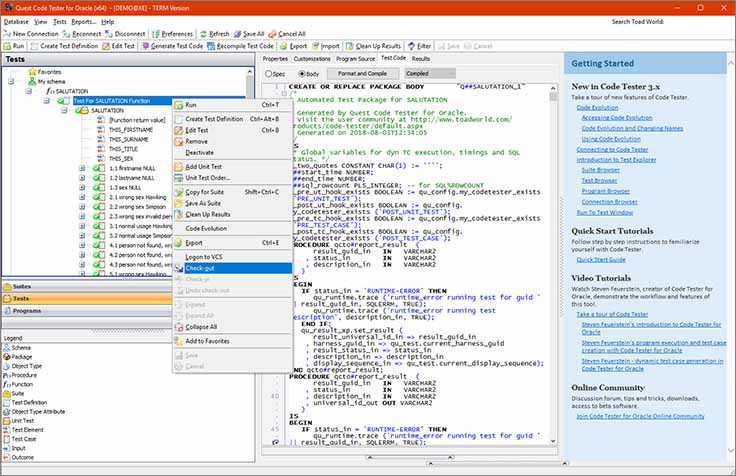The height and width of the screenshot is (476, 736).
Task: Open the Connecting to Code Tester link
Action: pos(612,150)
